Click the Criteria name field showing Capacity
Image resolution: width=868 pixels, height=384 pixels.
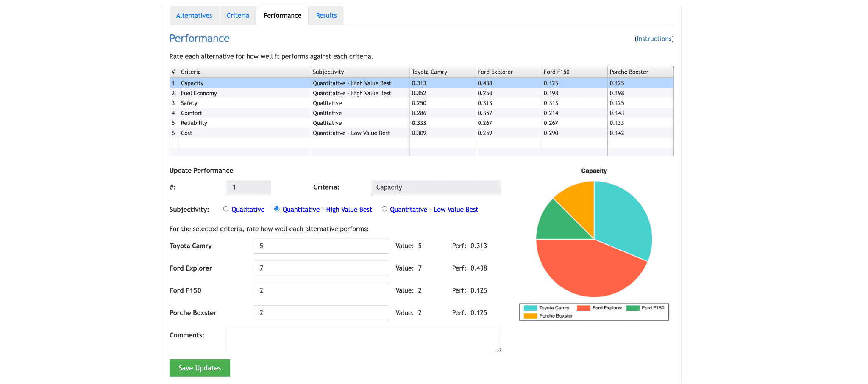tap(436, 187)
